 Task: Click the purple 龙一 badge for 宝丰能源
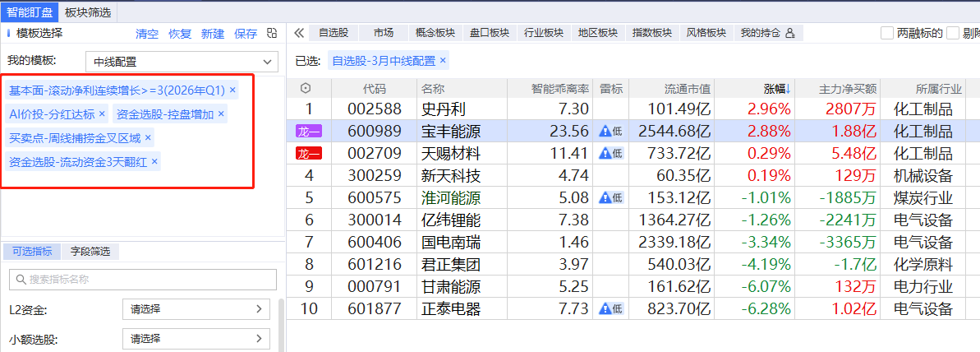pos(309,131)
